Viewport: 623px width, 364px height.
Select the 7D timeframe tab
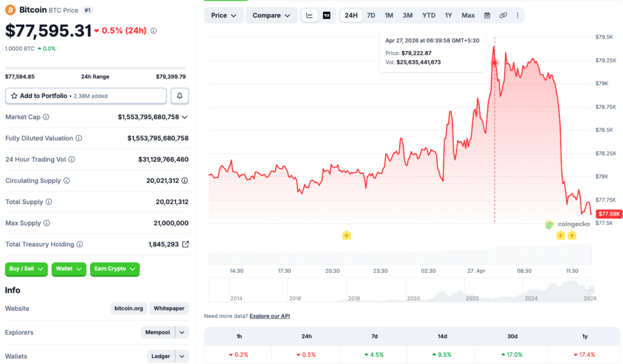coord(371,15)
